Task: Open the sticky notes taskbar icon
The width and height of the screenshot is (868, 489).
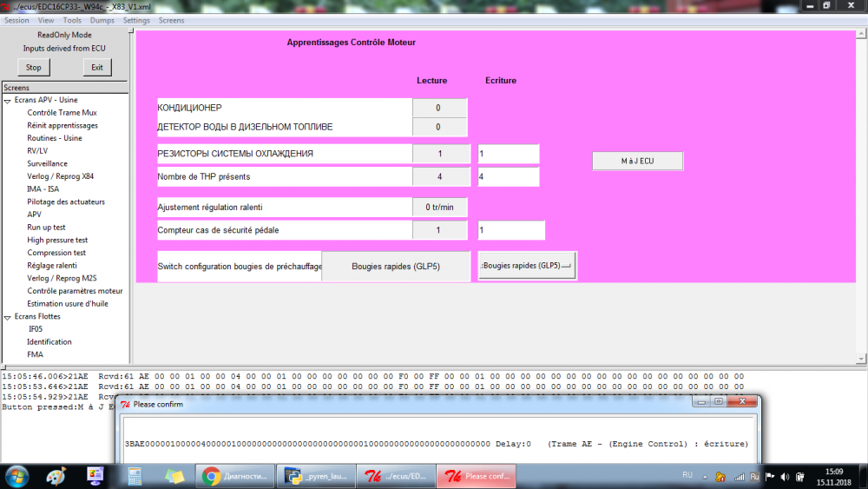Action: (174, 476)
